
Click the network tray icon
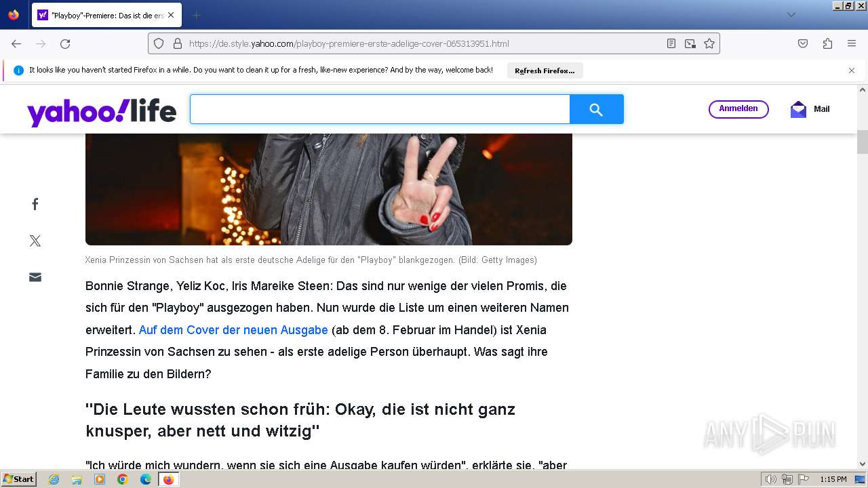coord(787,479)
